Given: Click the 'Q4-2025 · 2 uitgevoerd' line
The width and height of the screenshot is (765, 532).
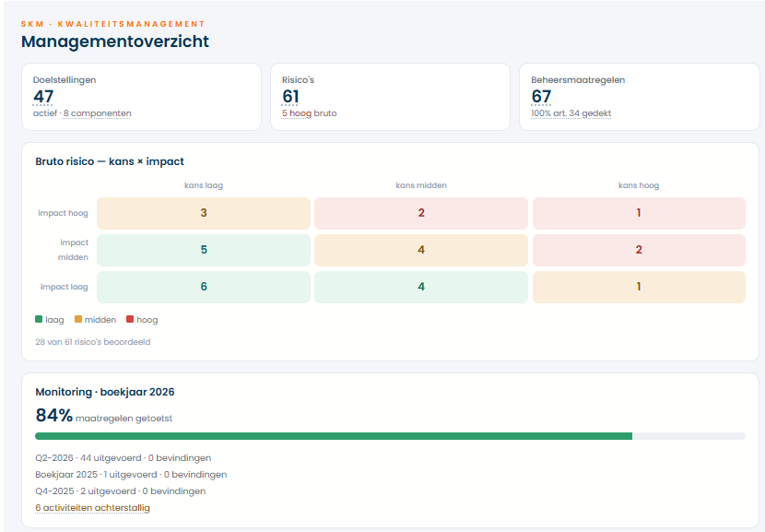Looking at the screenshot, I should point(120,491).
